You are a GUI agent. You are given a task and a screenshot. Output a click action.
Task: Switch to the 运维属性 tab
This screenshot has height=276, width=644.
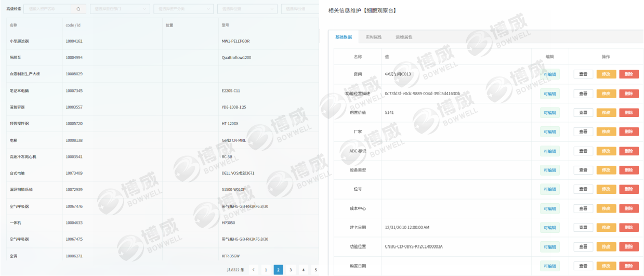(x=403, y=37)
